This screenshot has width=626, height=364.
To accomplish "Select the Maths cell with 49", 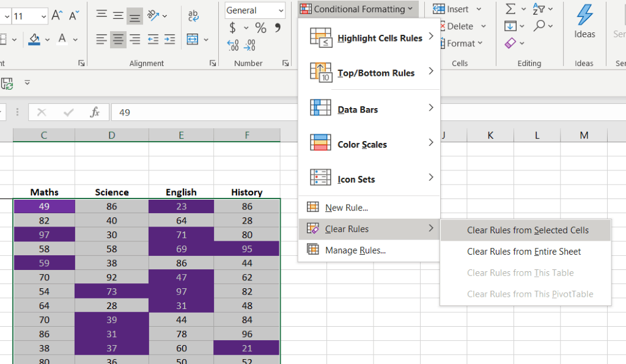I will click(44, 206).
